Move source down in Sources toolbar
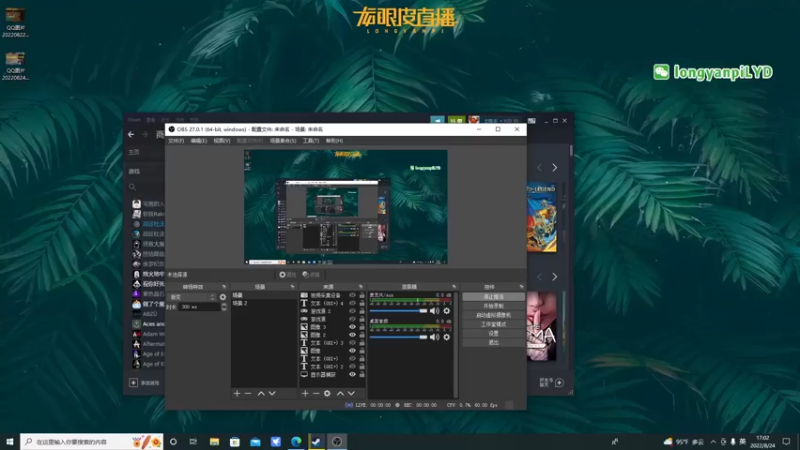Image resolution: width=800 pixels, height=450 pixels. tap(351, 393)
